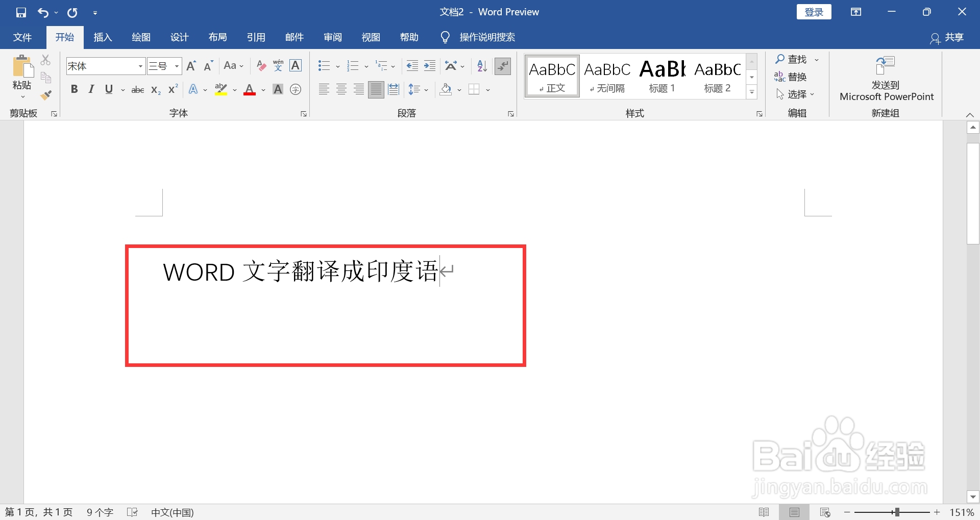The height and width of the screenshot is (520, 980).
Task: Click the 操作说明搜索 search box
Action: (x=487, y=37)
